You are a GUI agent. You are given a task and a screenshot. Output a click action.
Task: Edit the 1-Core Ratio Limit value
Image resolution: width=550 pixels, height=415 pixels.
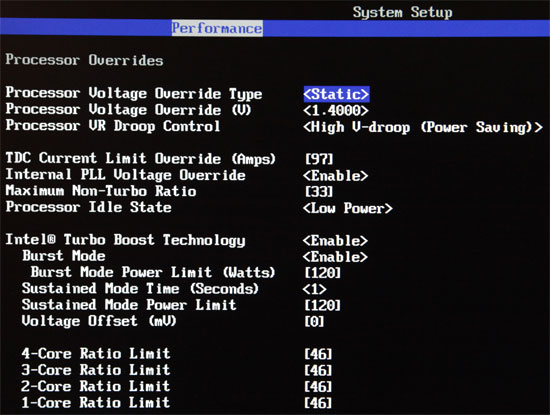(x=318, y=403)
